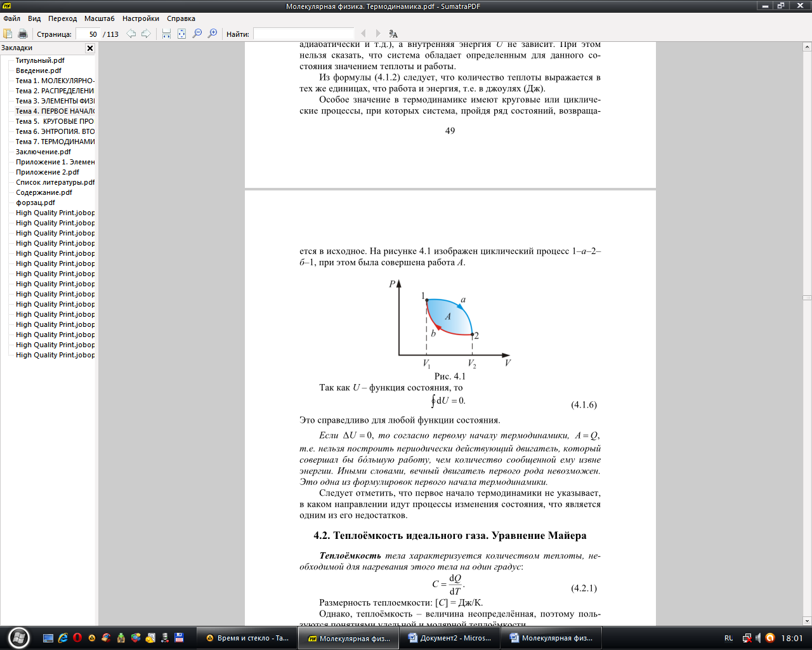Select Fit Page view icon

pyautogui.click(x=181, y=34)
